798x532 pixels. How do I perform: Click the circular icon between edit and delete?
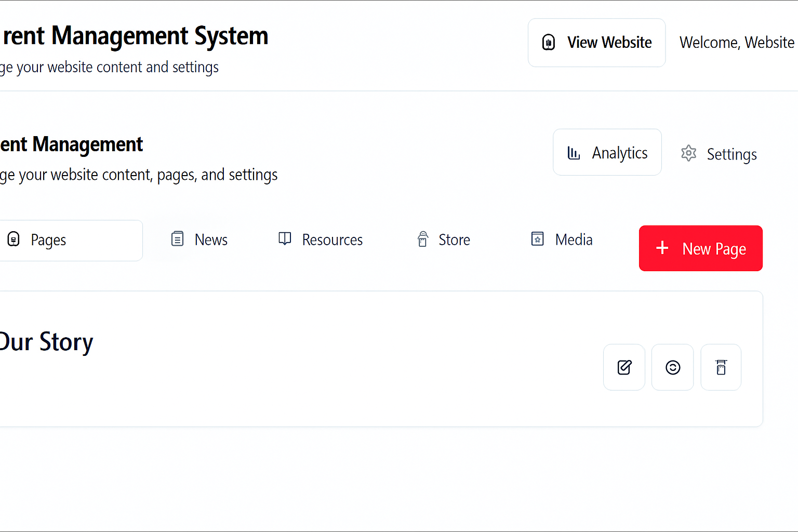pyautogui.click(x=673, y=367)
